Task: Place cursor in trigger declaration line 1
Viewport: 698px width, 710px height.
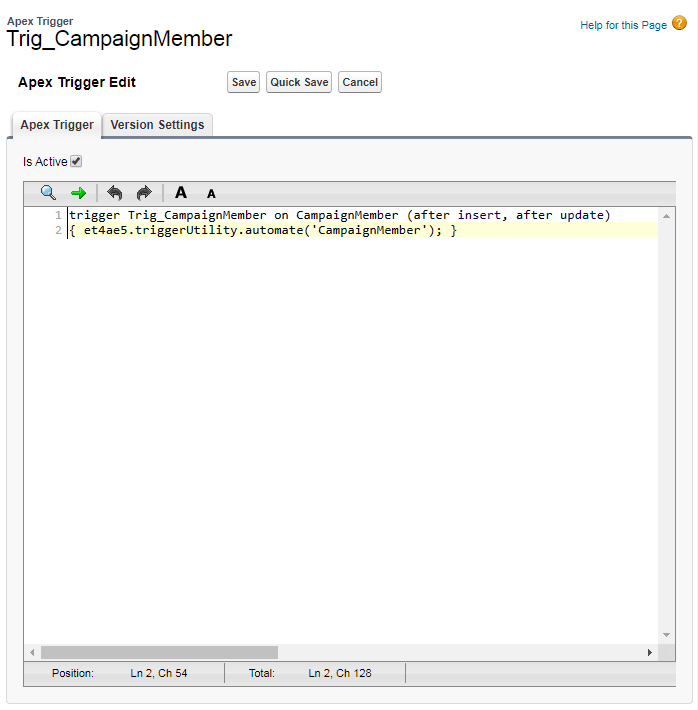Action: pos(340,215)
